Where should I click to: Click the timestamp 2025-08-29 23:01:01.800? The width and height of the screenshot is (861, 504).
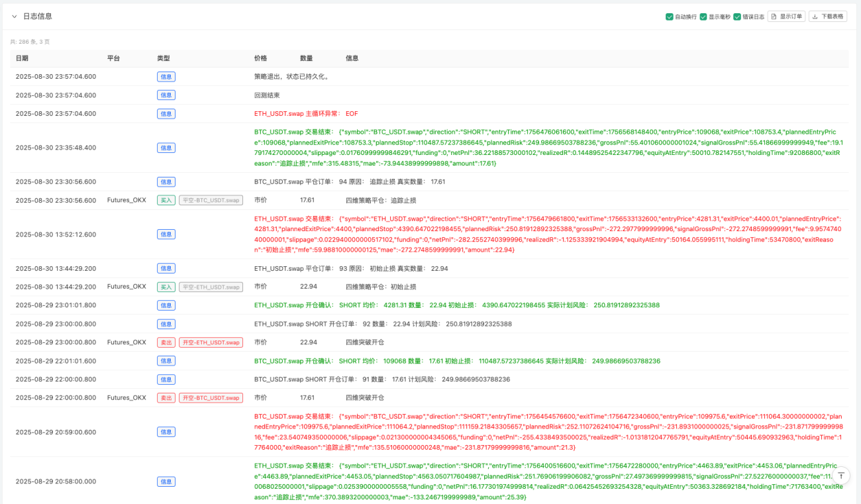(56, 305)
